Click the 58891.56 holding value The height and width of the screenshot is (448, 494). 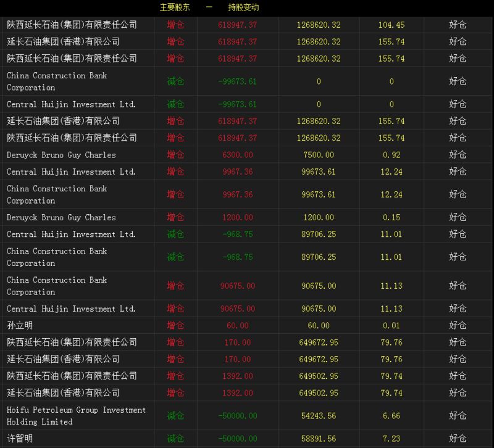(x=319, y=439)
